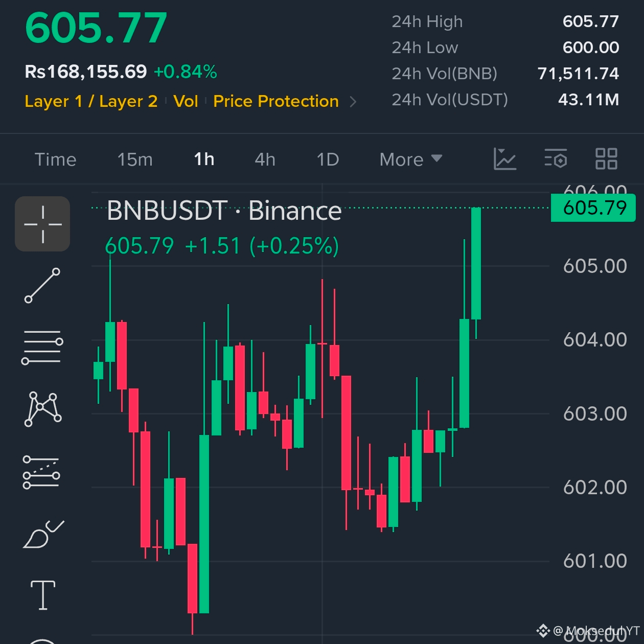Select the 1D interval tab
Viewport: 644px width, 644px height.
coord(328,159)
